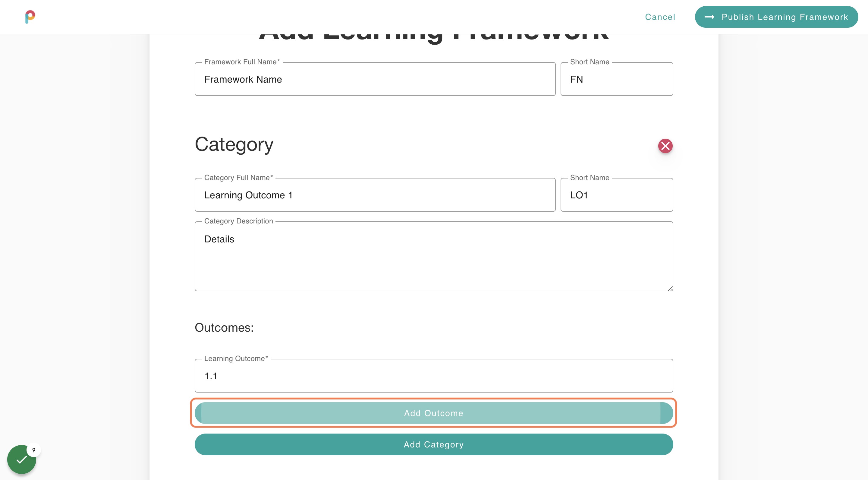Click the Short Name field containing LO1
The image size is (868, 480).
click(617, 195)
